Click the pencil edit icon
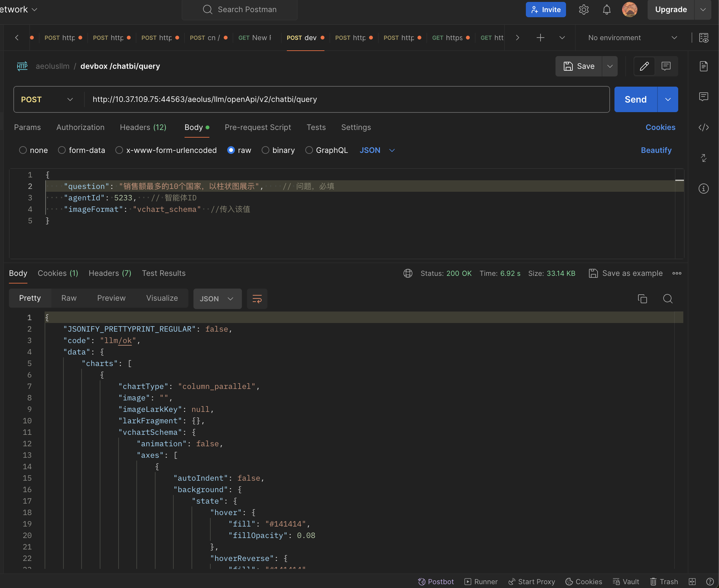The width and height of the screenshot is (719, 588). click(x=644, y=66)
